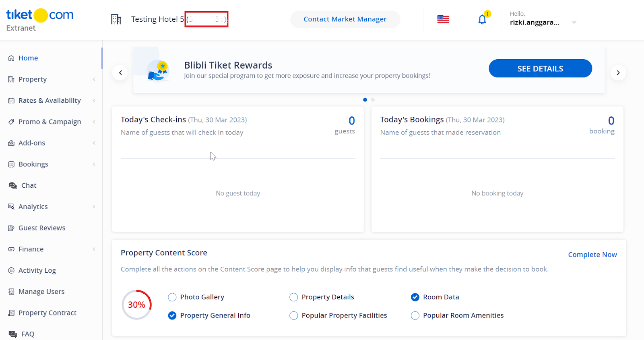
Task: Expand the Promo & Campaign chevron
Action: [94, 122]
